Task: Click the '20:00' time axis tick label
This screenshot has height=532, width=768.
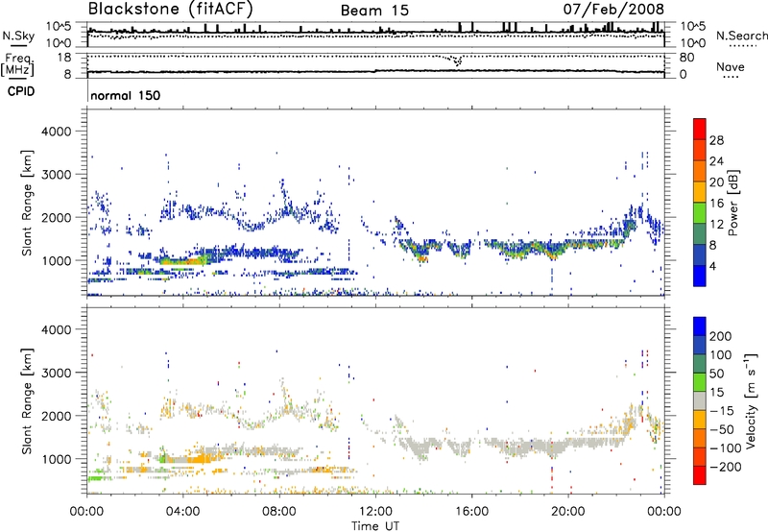Action: pos(568,512)
